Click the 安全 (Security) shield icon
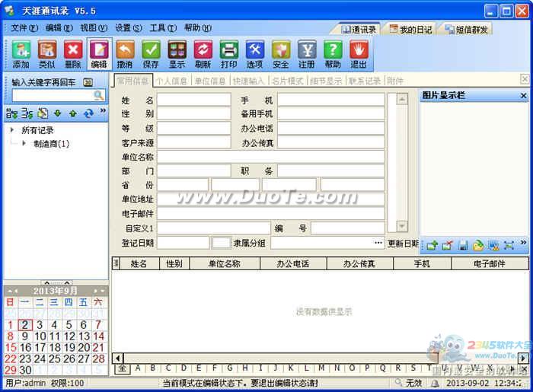The image size is (533, 392). [x=281, y=54]
